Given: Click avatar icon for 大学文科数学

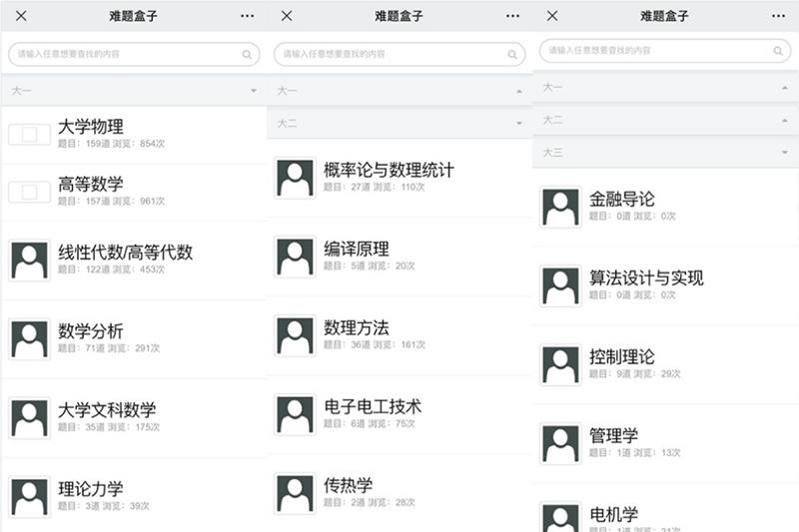Looking at the screenshot, I should [x=30, y=418].
